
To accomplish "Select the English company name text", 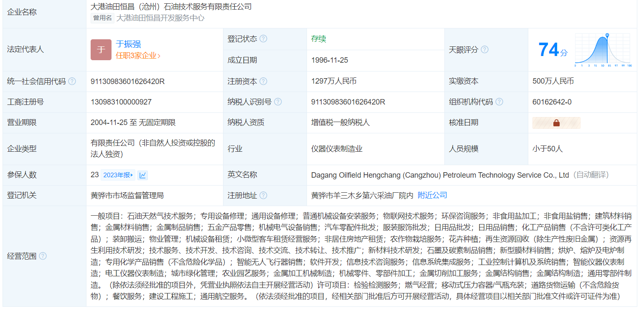I will coord(440,175).
